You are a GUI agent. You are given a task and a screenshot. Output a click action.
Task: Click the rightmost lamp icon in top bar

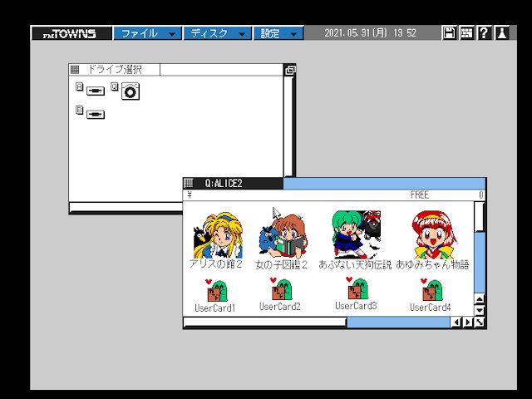pyautogui.click(x=502, y=33)
